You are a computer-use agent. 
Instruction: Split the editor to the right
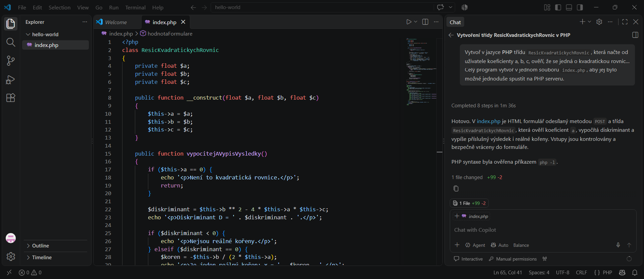[425, 22]
